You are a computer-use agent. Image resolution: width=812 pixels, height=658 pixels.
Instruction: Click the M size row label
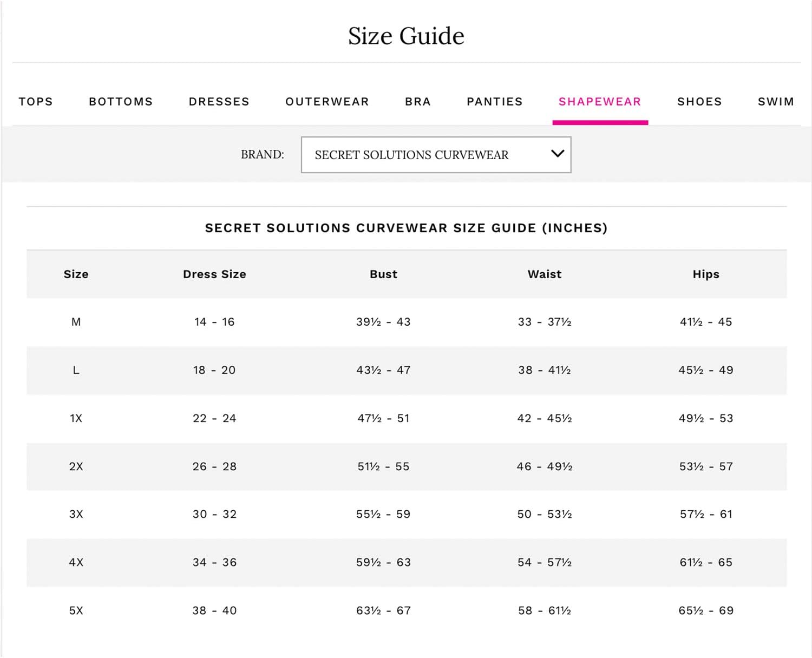(76, 322)
